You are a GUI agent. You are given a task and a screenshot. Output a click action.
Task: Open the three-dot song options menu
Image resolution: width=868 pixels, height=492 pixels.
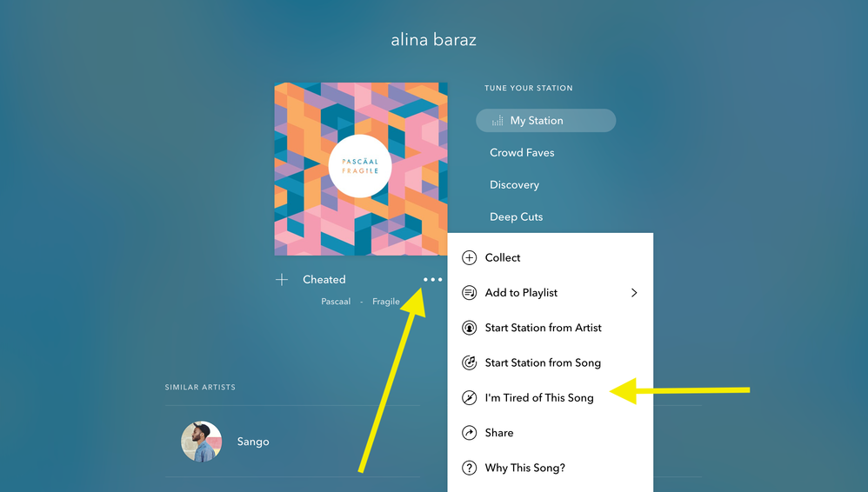(x=432, y=280)
